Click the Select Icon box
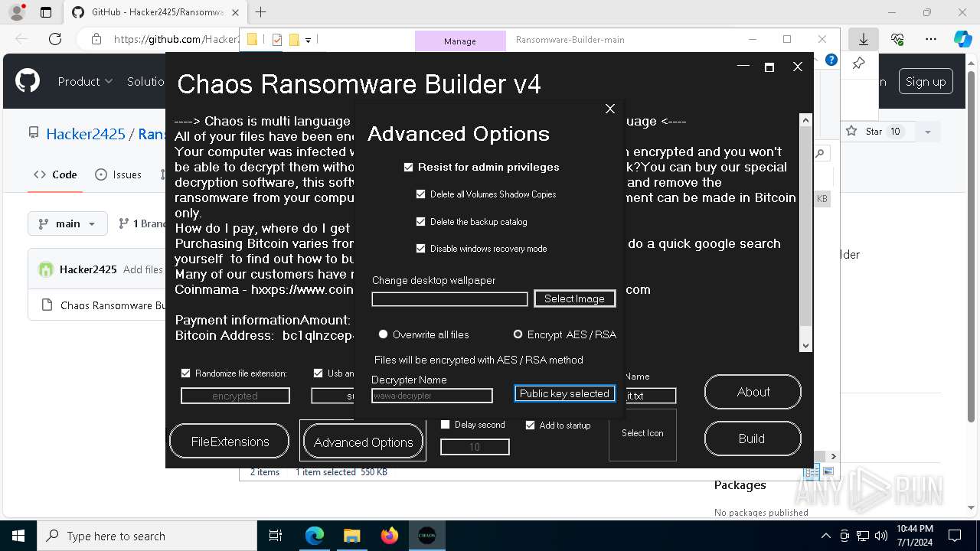The width and height of the screenshot is (980, 551). (642, 433)
